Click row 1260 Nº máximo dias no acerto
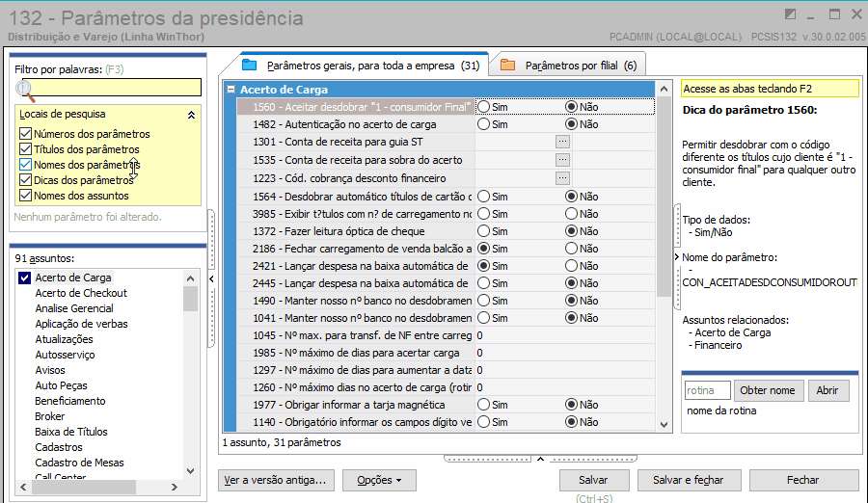 tap(446, 387)
